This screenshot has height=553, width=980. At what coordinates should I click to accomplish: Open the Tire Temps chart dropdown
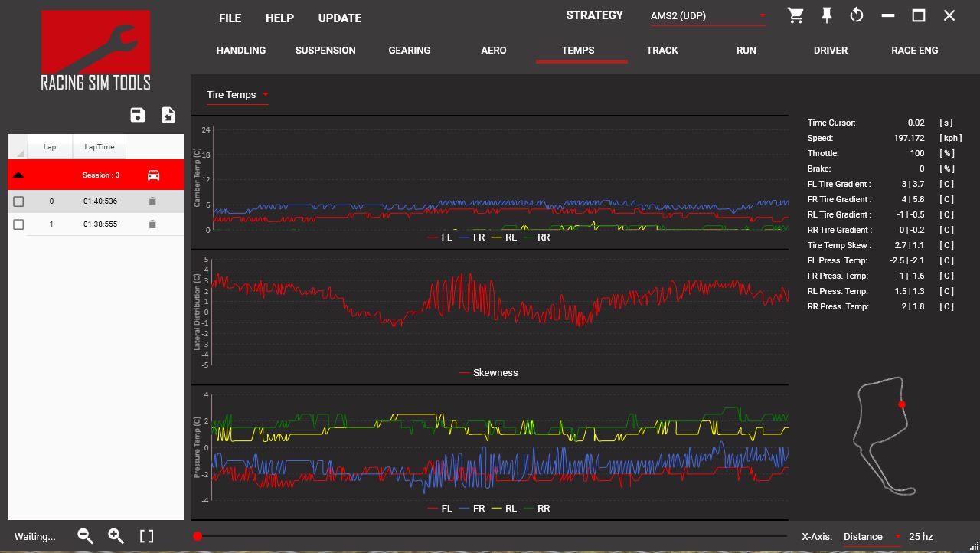coord(237,95)
